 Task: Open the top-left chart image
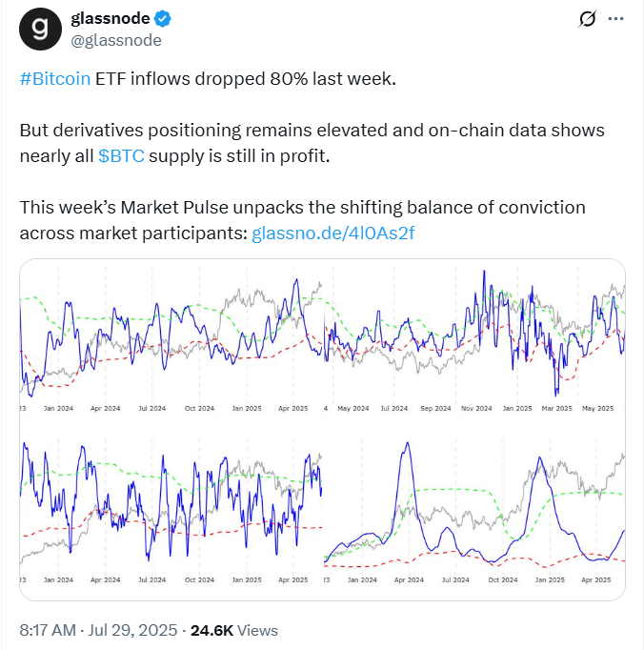pyautogui.click(x=171, y=343)
